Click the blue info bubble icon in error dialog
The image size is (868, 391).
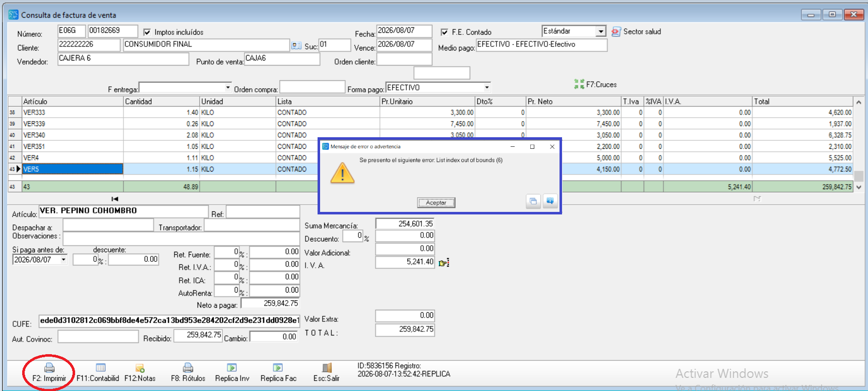click(550, 201)
